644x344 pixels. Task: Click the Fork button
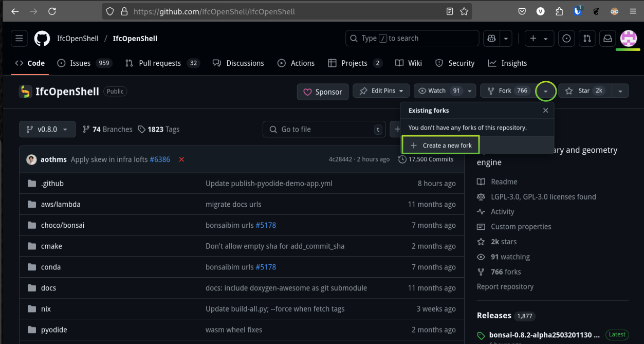click(508, 91)
